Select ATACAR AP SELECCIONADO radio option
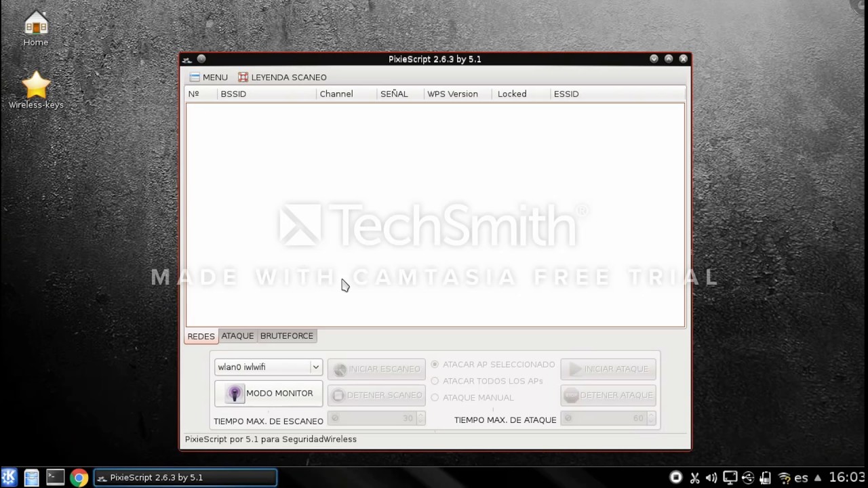Screen dimensions: 868x488 tap(493, 365)
